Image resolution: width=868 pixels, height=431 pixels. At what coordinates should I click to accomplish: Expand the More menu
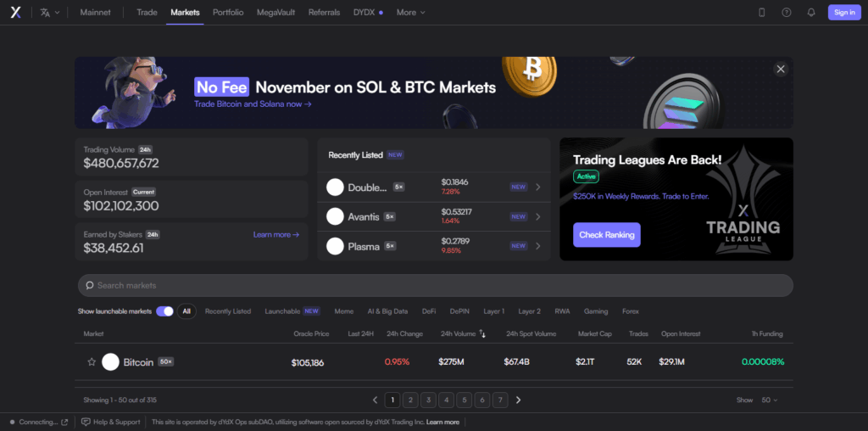pyautogui.click(x=411, y=13)
